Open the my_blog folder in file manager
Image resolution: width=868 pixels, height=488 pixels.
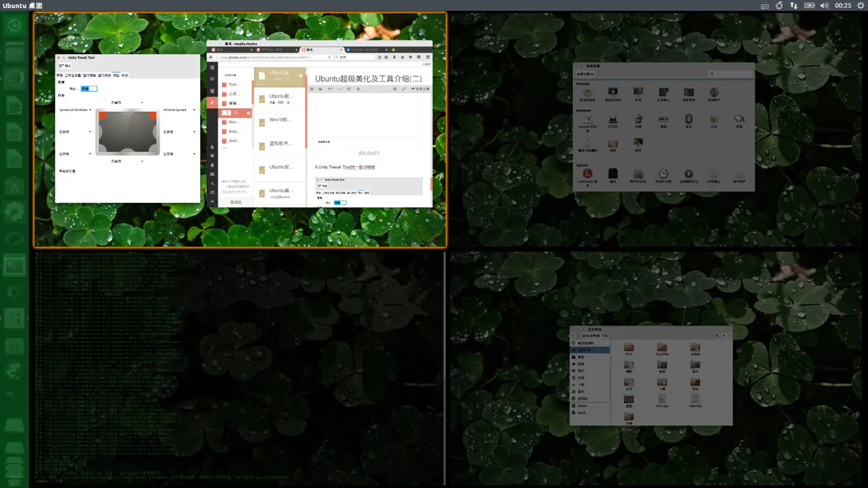(662, 347)
